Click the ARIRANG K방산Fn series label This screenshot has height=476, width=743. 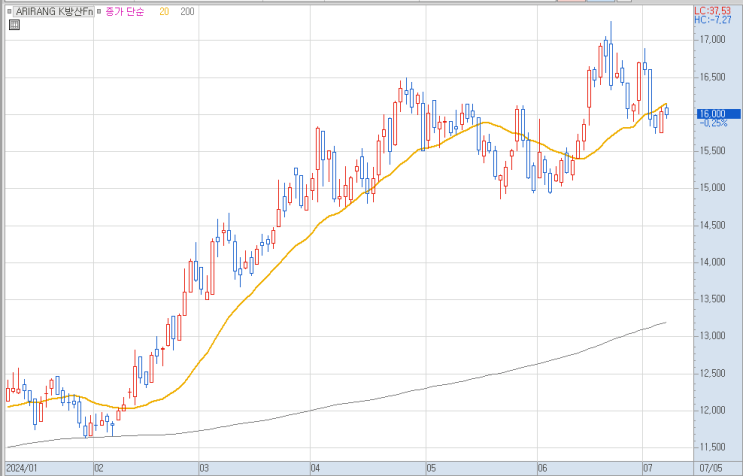(x=54, y=11)
